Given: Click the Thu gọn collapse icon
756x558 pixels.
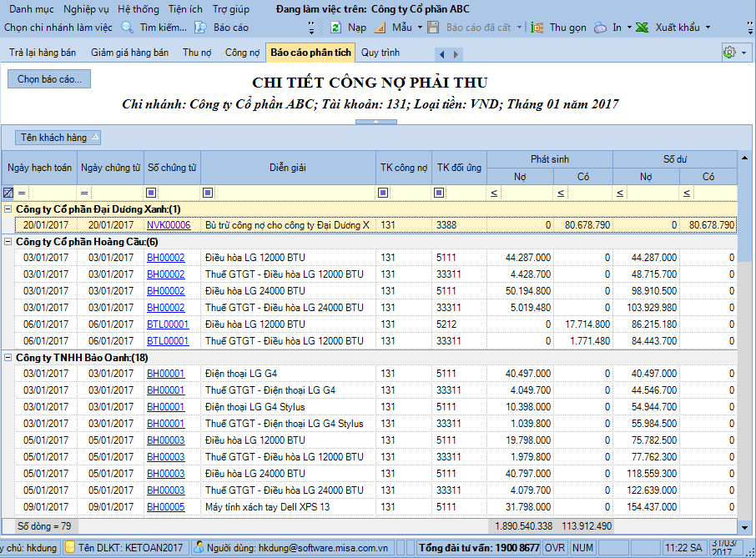Looking at the screenshot, I should (538, 28).
